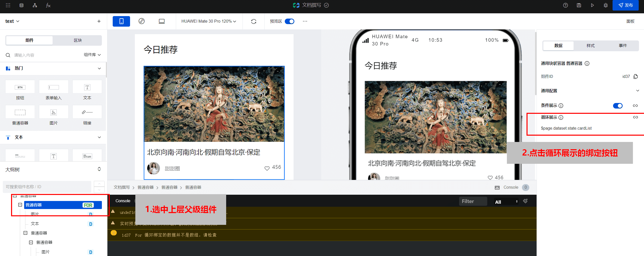Select the card image in the editor canvas
Viewport: 644px width, 256px height.
tap(214, 104)
